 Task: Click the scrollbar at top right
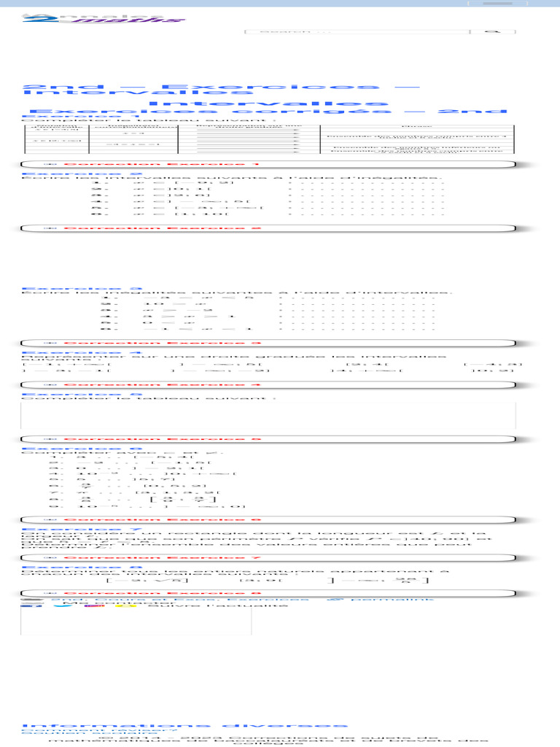click(x=497, y=4)
